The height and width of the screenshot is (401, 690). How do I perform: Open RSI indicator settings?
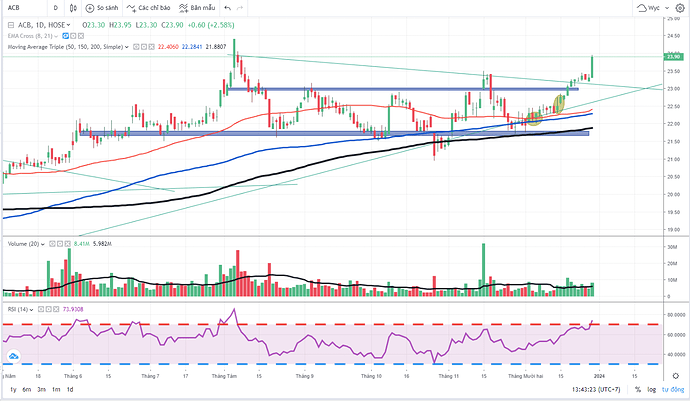pos(48,309)
